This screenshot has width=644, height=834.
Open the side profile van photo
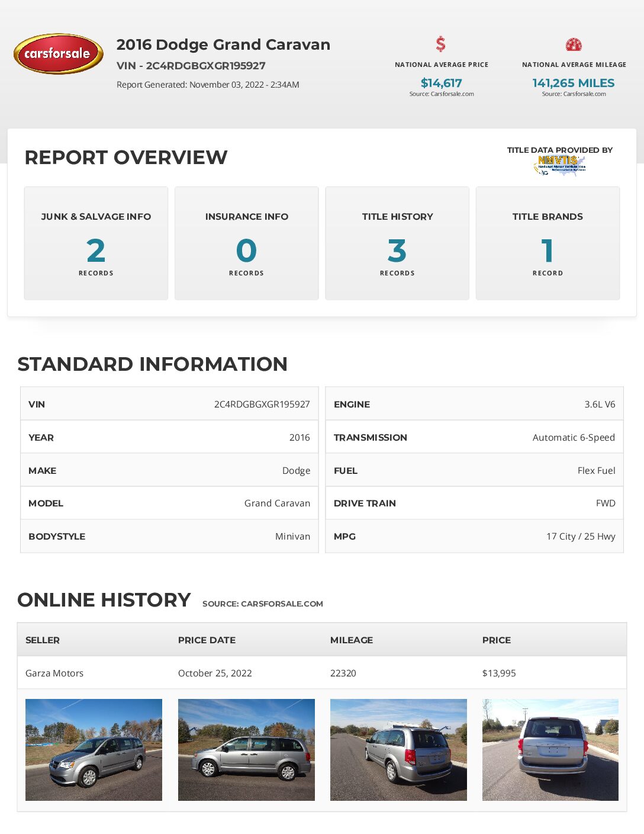coord(246,750)
